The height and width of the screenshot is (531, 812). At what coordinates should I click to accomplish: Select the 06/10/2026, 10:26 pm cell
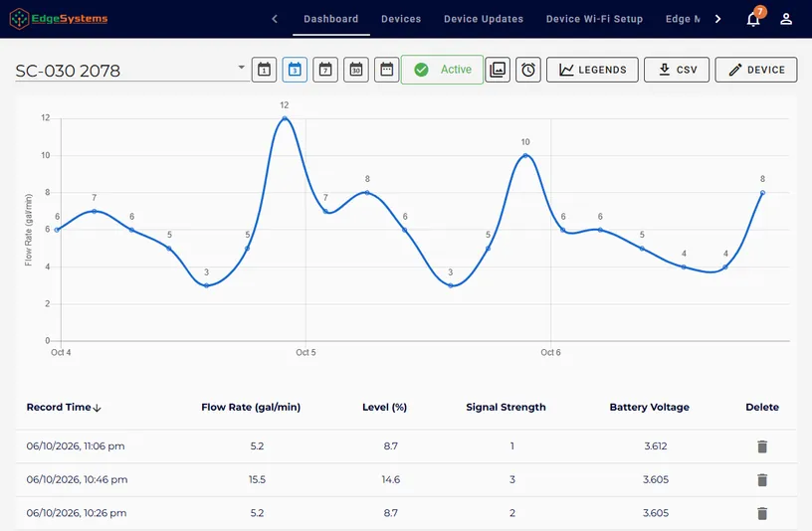pos(76,513)
